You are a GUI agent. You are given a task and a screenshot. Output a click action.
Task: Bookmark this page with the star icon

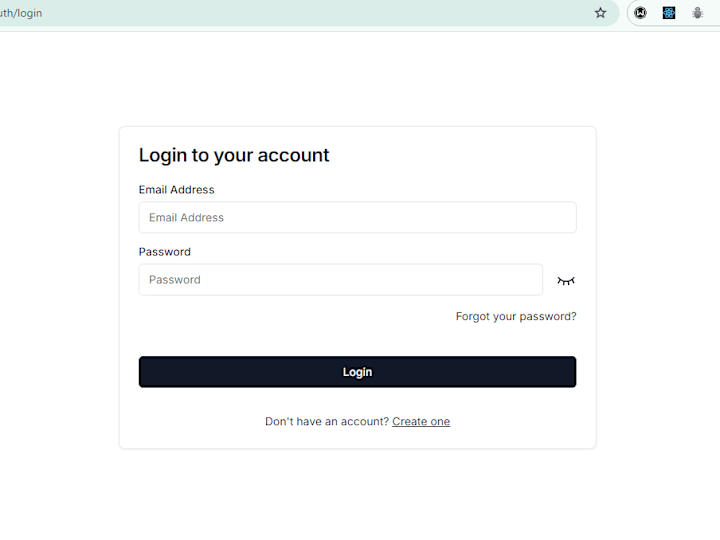point(600,13)
